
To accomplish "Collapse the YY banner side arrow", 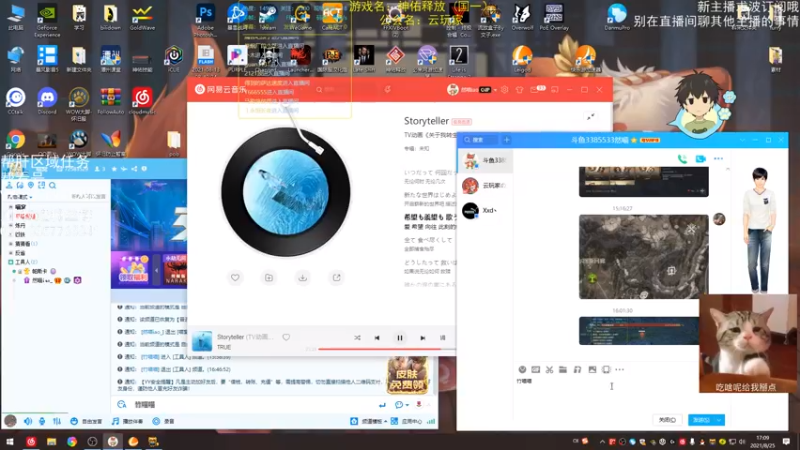I will point(157,270).
